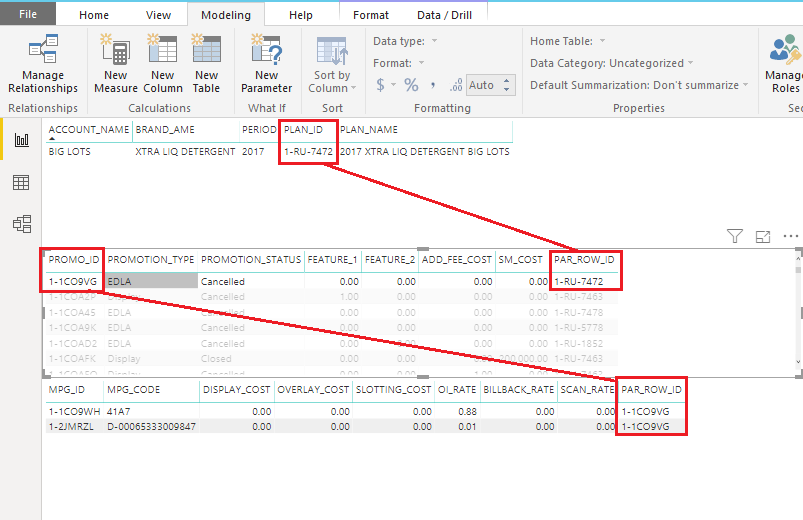Click the SLOTTING_COST column header
Image resolution: width=803 pixels, height=520 pixels.
pyautogui.click(x=393, y=390)
